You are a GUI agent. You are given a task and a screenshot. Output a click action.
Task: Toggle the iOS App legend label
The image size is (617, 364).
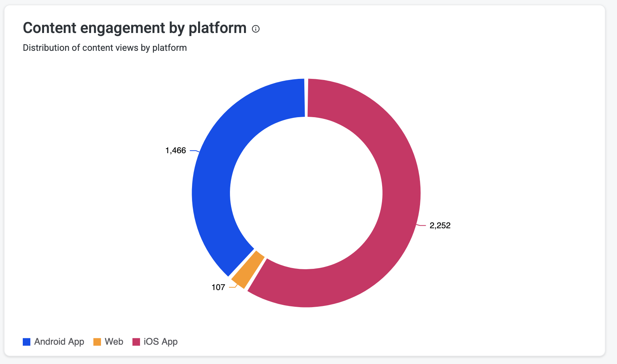[x=161, y=342]
